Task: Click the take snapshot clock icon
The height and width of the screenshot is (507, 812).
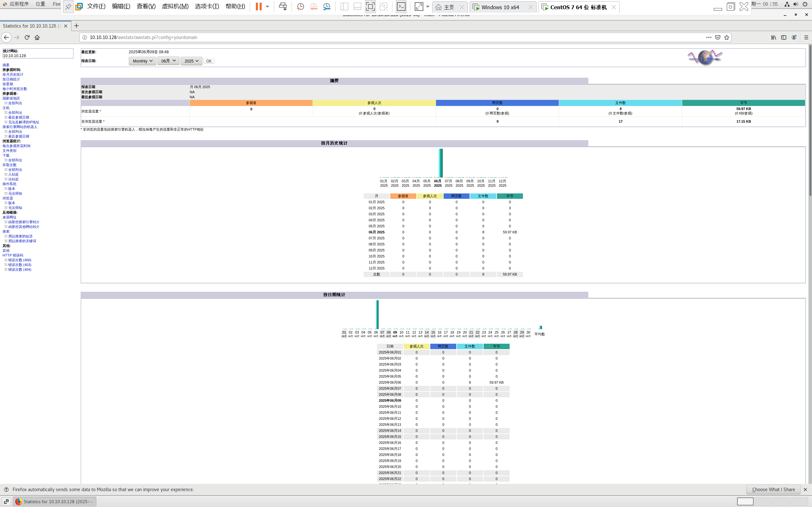Action: coord(300,7)
